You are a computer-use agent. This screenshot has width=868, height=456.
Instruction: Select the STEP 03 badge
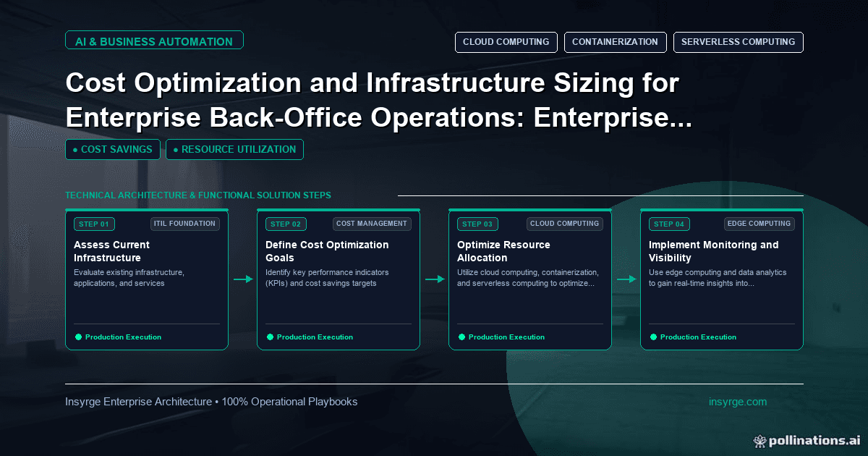pos(477,224)
